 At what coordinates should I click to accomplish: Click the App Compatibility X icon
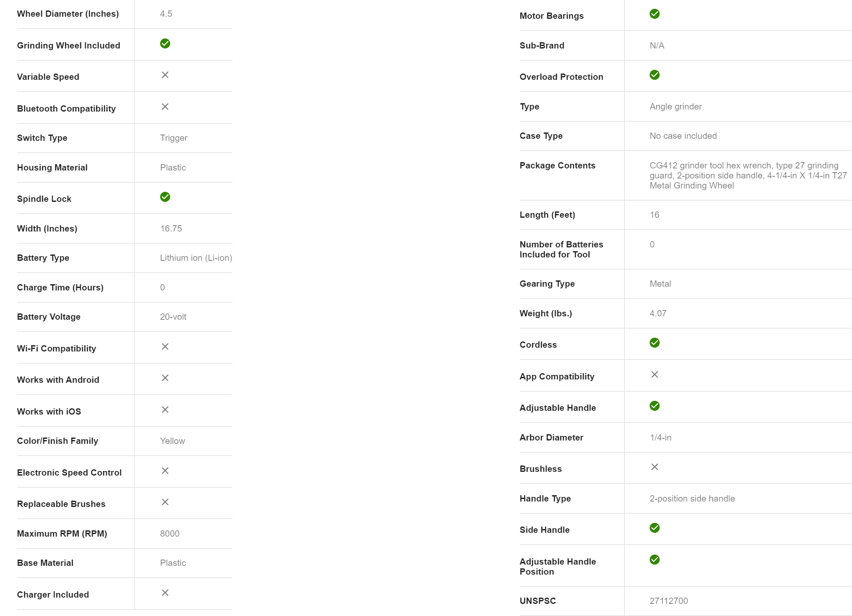655,374
